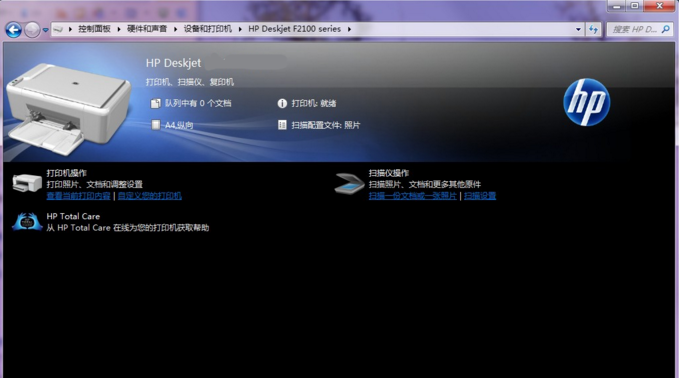Screen dimensions: 679x378
Task: Open the A4,纵向 paper setting
Action: 179,125
